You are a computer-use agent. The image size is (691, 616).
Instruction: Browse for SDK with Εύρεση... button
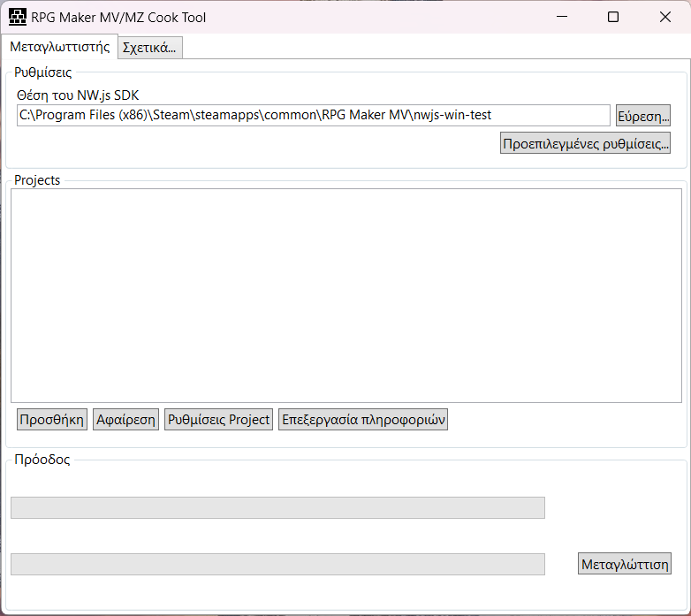[643, 116]
